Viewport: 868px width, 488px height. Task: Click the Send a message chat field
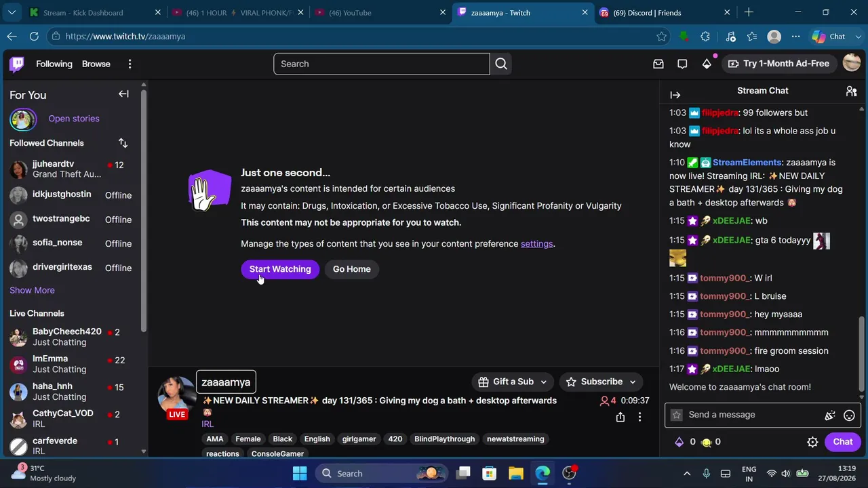(753, 415)
